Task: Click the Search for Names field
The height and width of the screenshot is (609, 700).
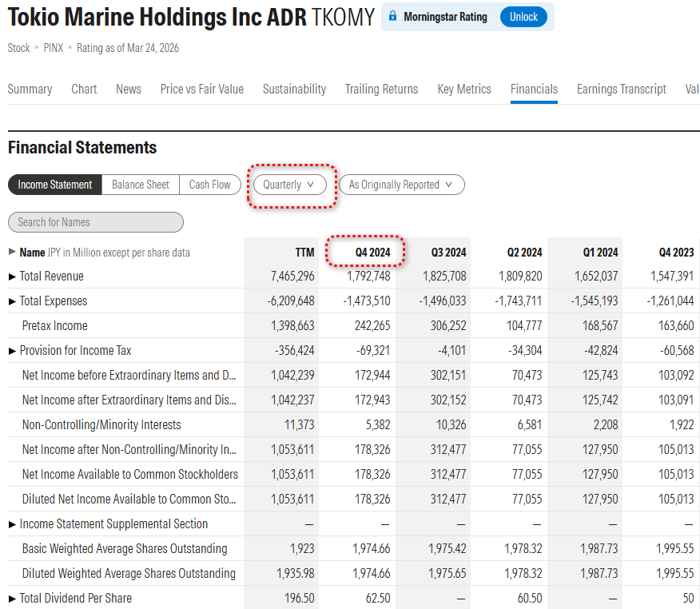Action: coord(96,222)
